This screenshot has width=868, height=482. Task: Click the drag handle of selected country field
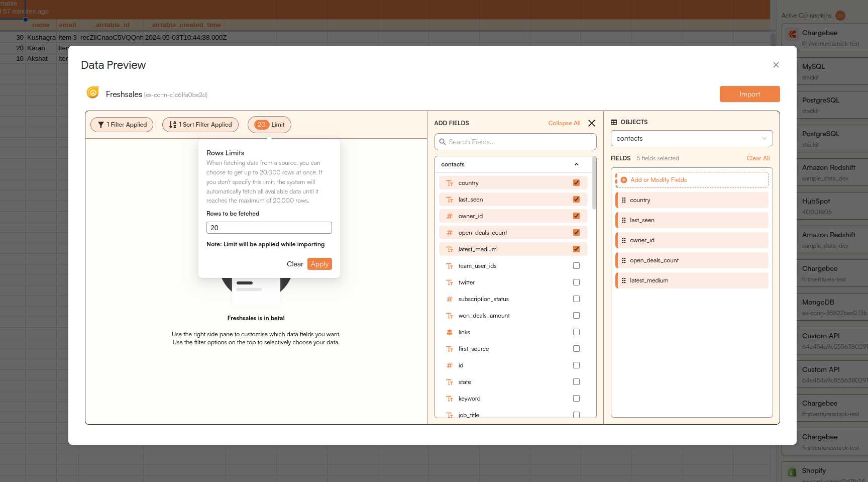(x=624, y=200)
